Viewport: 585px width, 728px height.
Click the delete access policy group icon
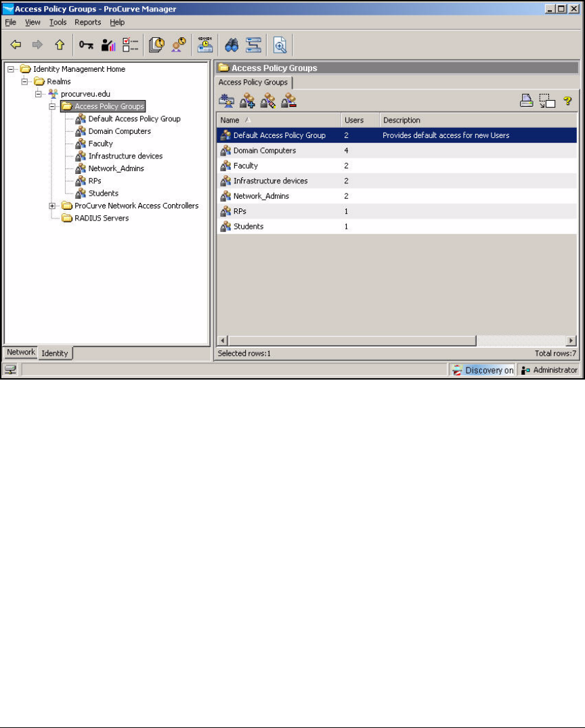[288, 101]
